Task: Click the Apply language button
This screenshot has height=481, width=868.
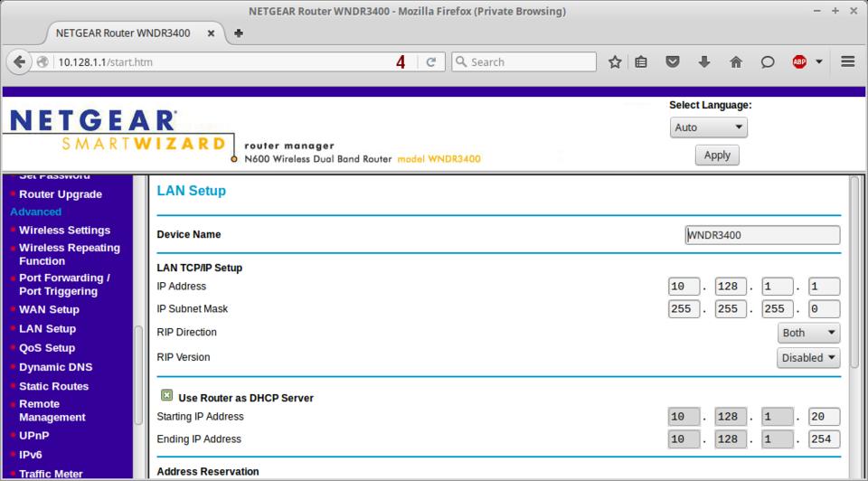Action: tap(716, 155)
